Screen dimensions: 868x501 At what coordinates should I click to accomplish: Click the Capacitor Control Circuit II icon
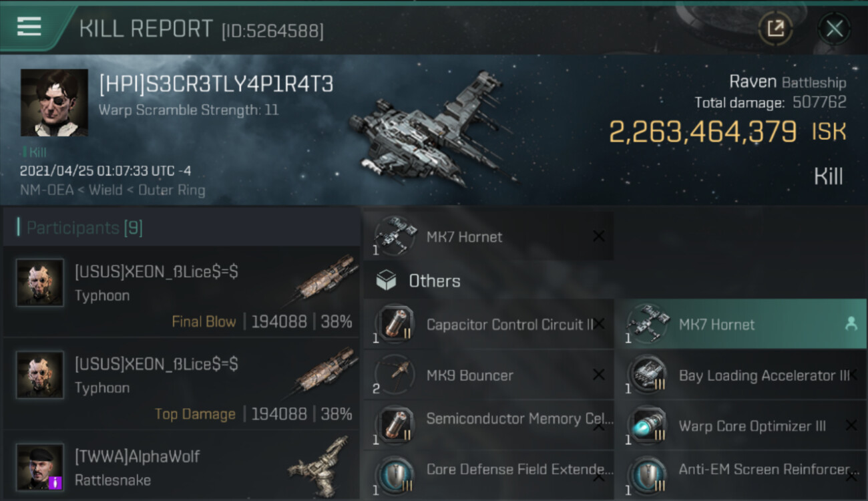395,324
